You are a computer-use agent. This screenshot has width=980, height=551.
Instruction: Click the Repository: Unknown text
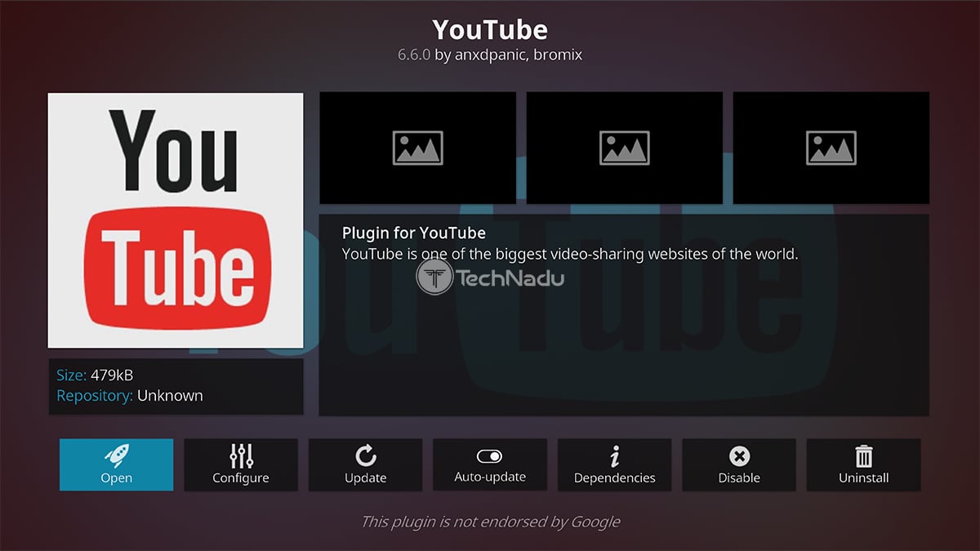pos(129,395)
